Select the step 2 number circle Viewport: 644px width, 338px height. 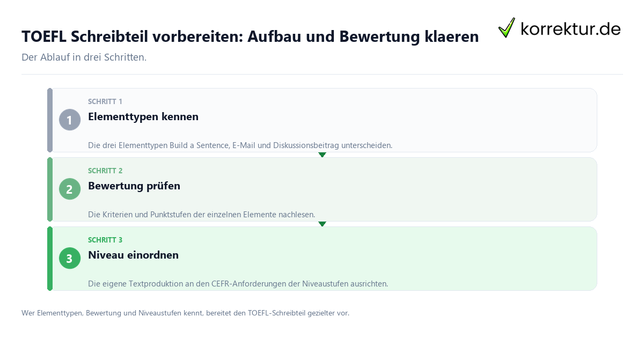tap(70, 189)
